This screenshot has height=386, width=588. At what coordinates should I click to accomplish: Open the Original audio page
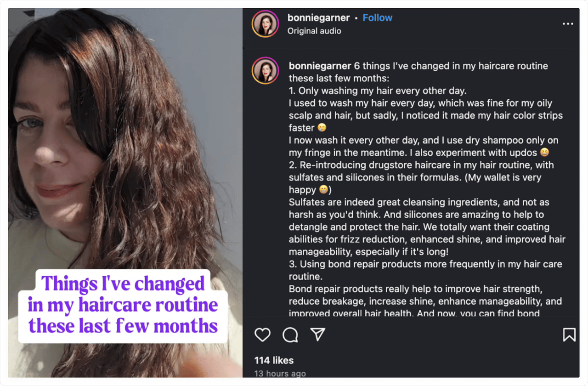pos(314,31)
